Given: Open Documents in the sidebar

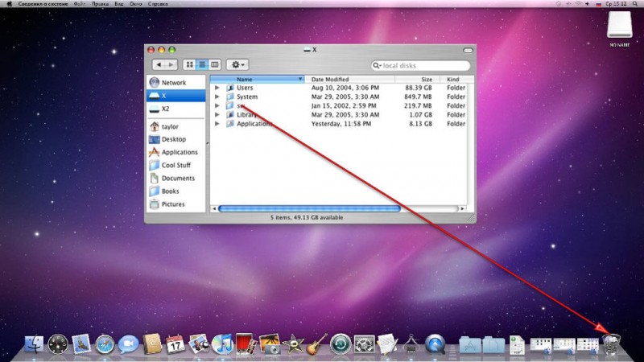Looking at the screenshot, I should coord(175,178).
